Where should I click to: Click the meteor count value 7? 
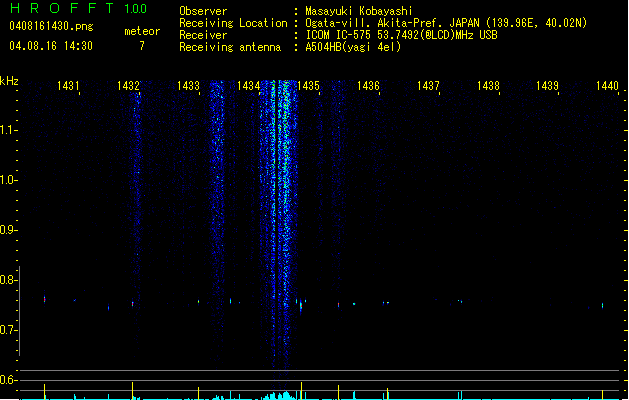point(142,46)
